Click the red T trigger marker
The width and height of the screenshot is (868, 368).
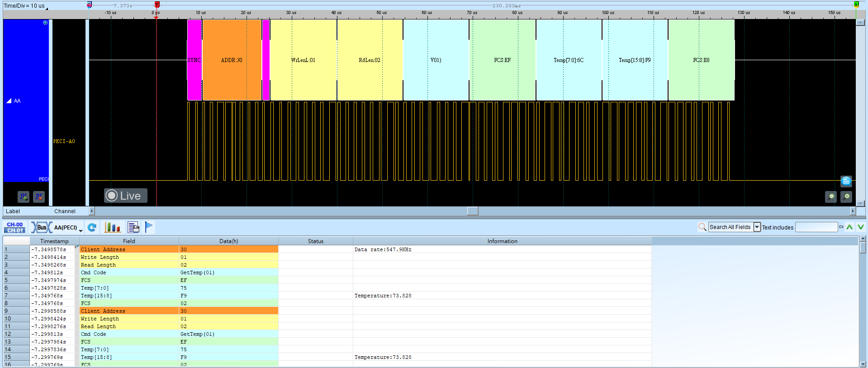[157, 5]
